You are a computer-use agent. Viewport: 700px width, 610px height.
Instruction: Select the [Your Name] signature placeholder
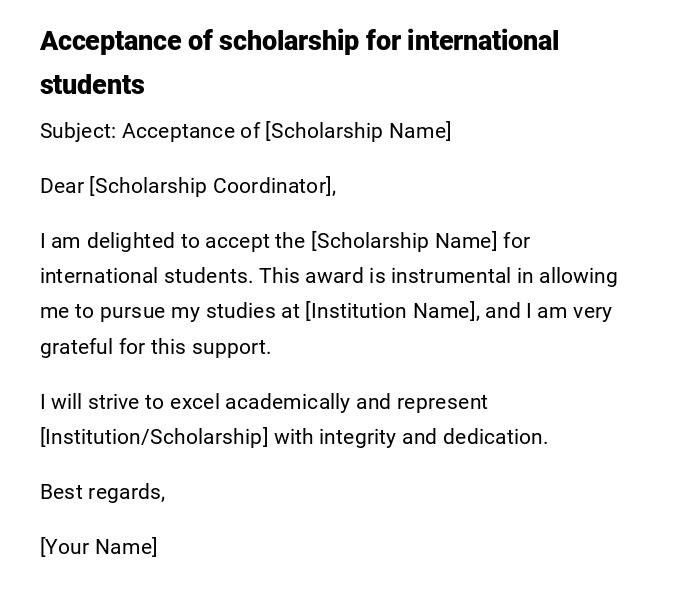coord(98,547)
